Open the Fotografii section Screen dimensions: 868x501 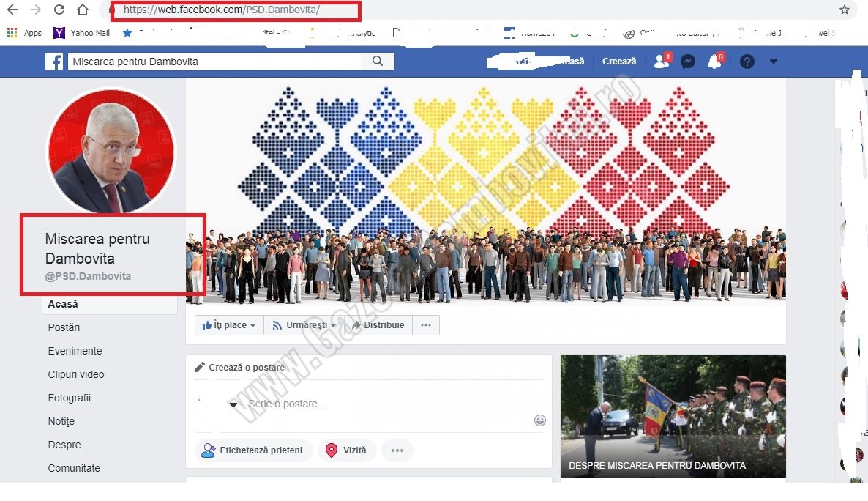pyautogui.click(x=70, y=398)
